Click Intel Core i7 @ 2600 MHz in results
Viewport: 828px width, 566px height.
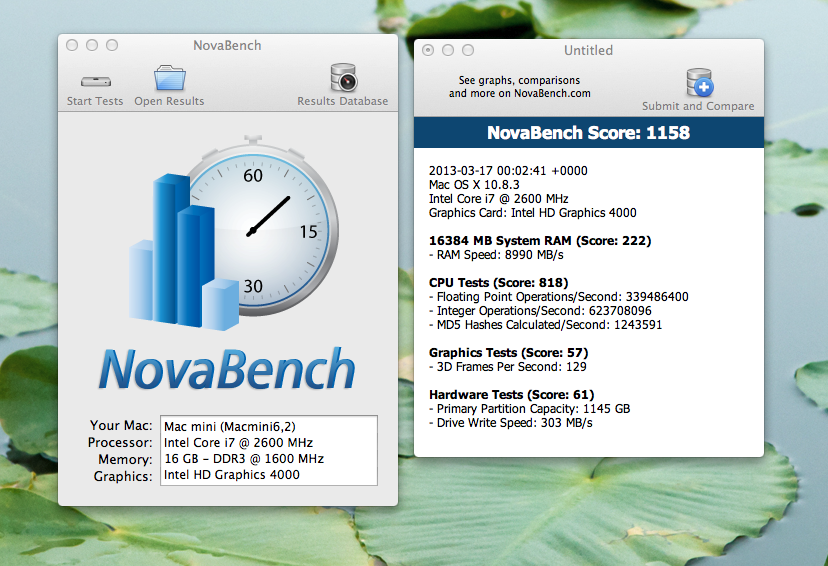tap(498, 199)
